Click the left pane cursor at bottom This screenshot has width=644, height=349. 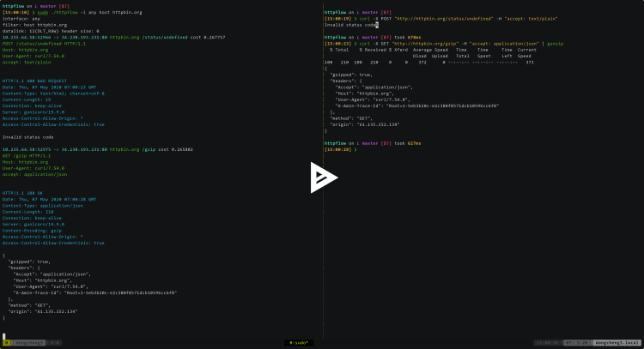(4, 334)
